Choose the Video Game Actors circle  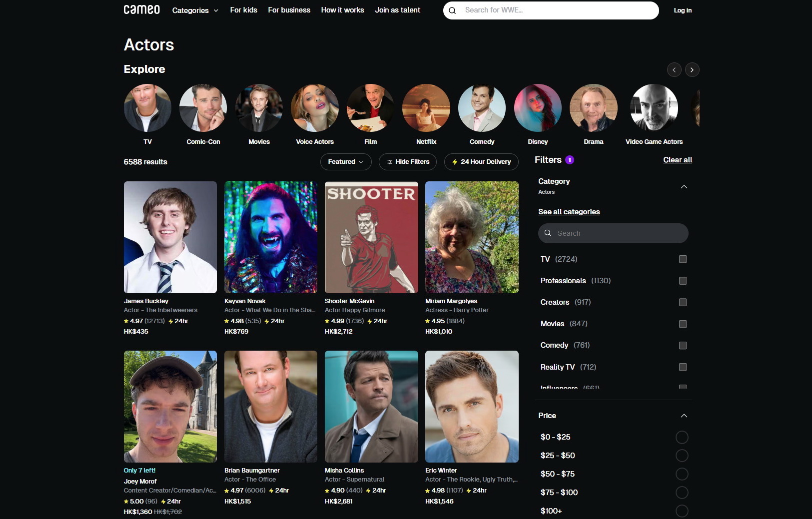pos(654,108)
